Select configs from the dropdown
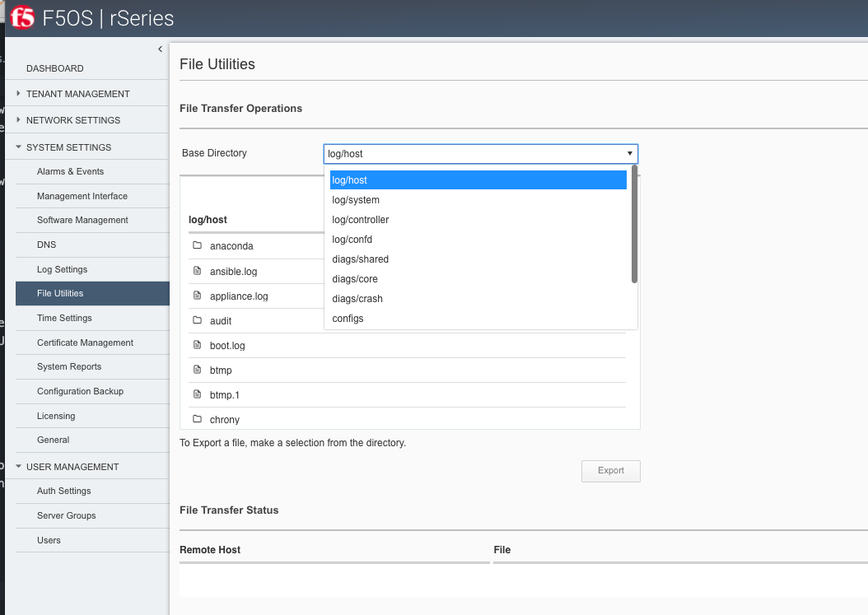 (478, 319)
